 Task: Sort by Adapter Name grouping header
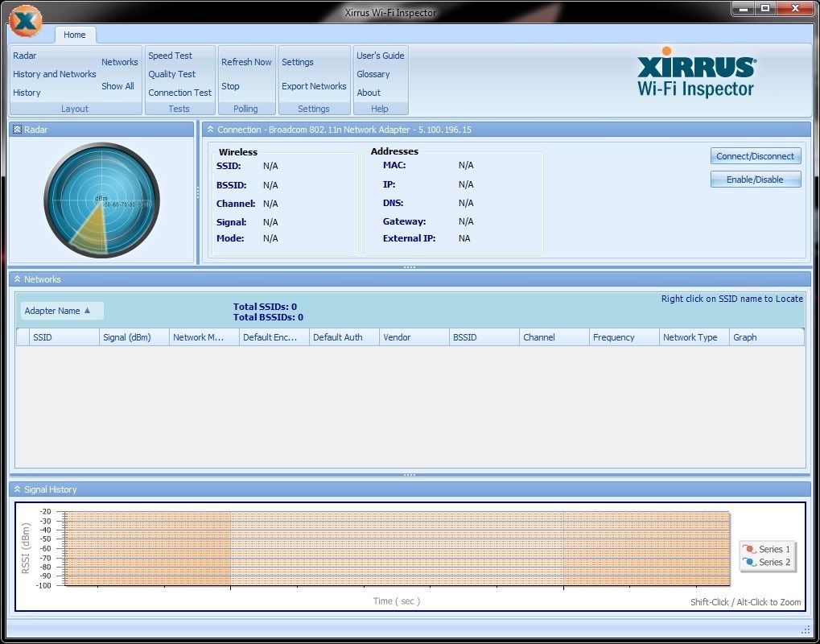[x=62, y=311]
